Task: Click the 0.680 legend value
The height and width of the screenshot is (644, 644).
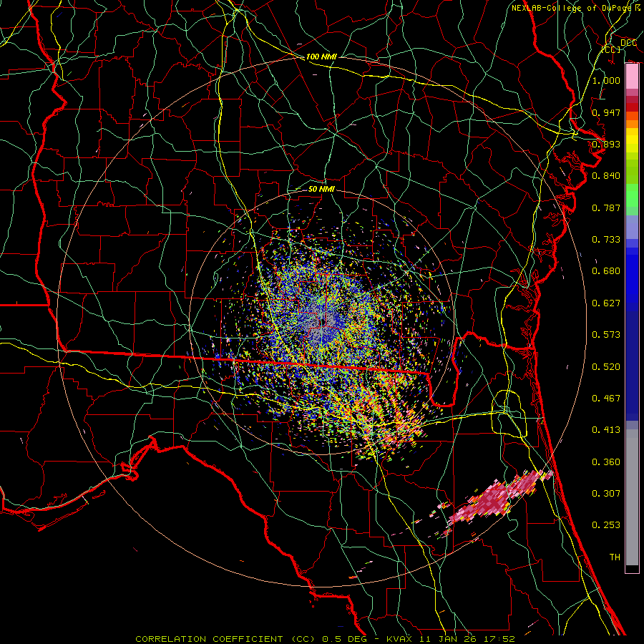Action: pyautogui.click(x=606, y=271)
